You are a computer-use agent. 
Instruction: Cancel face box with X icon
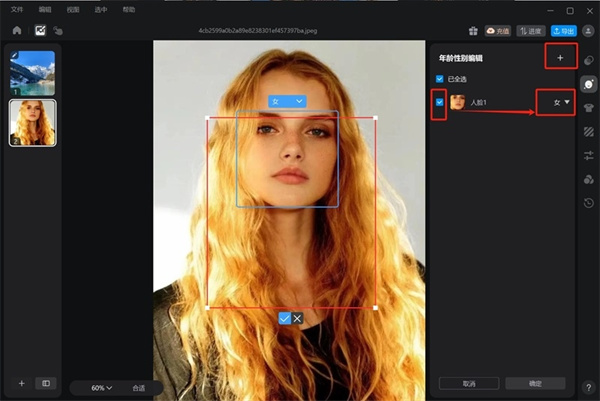click(x=297, y=318)
